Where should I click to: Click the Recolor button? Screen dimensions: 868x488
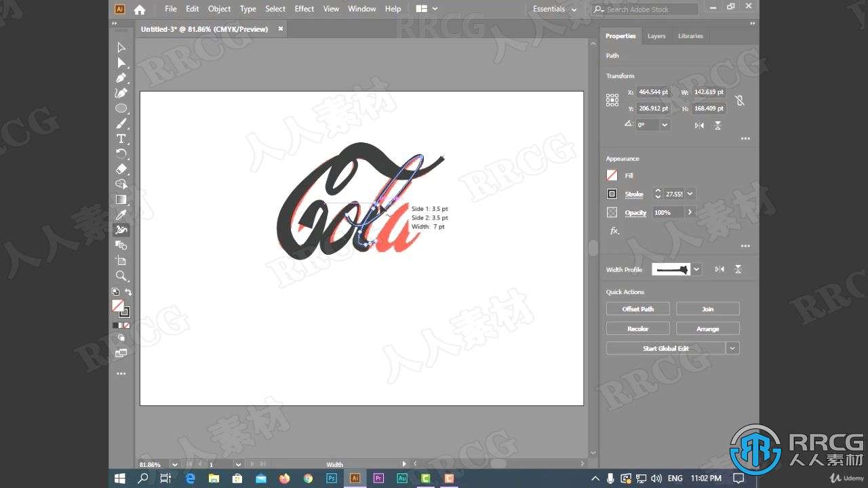[x=638, y=329]
